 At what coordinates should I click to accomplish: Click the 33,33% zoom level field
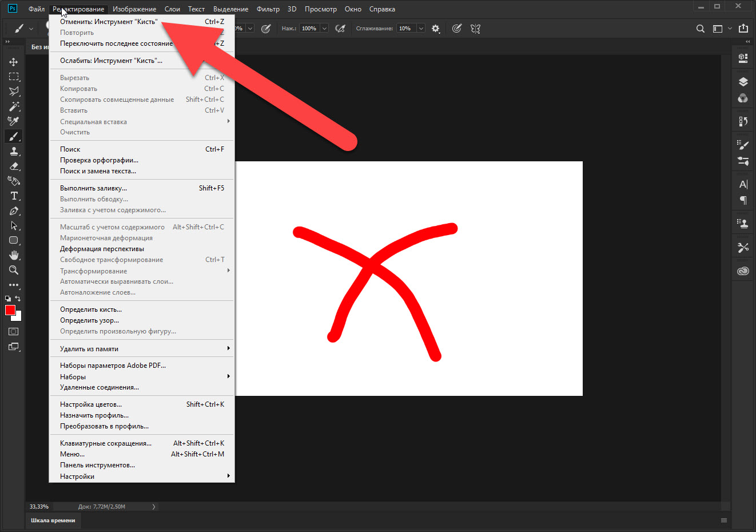pyautogui.click(x=39, y=507)
